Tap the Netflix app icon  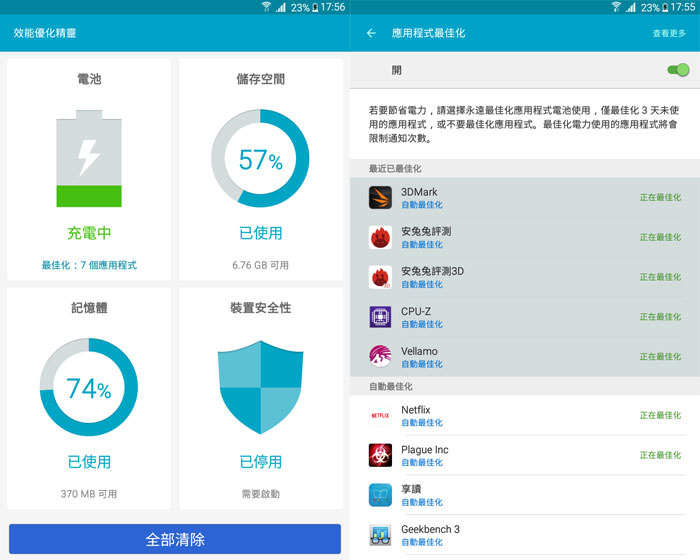(380, 415)
